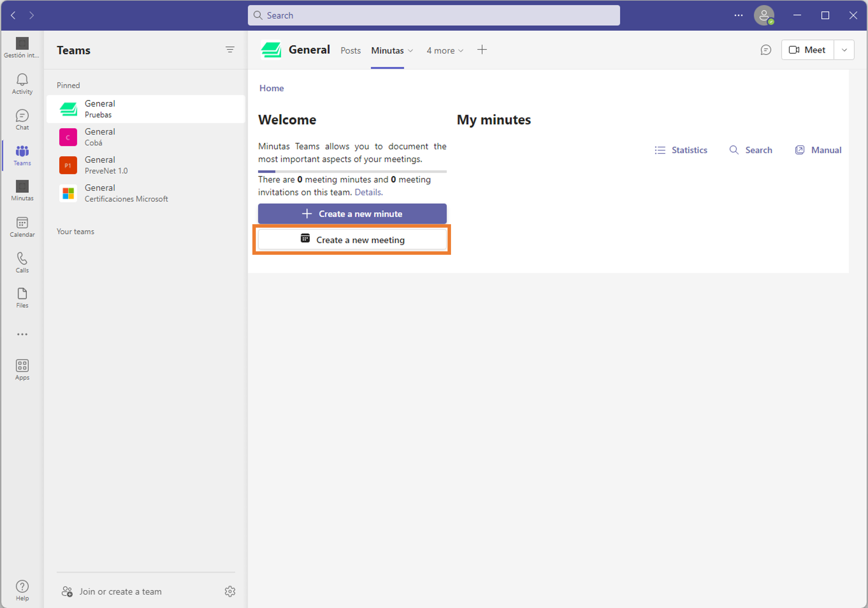Show more apps via ellipsis in sidebar
This screenshot has width=868, height=608.
coord(22,334)
